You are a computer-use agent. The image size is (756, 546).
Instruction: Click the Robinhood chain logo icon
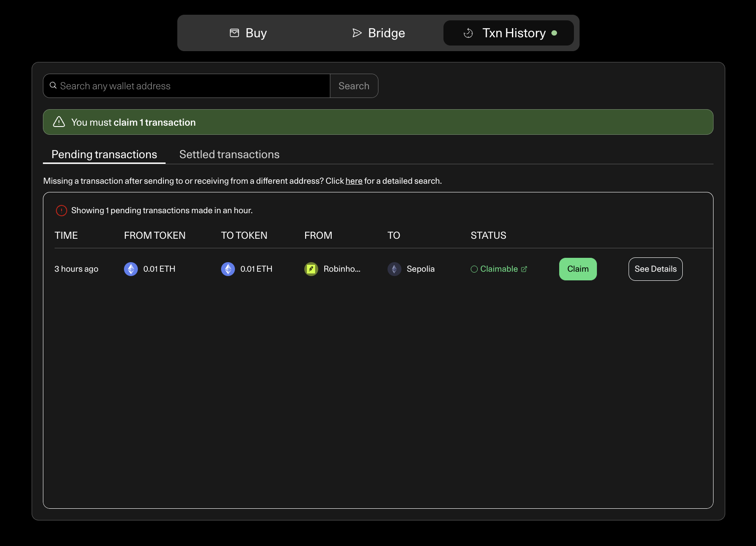(311, 269)
